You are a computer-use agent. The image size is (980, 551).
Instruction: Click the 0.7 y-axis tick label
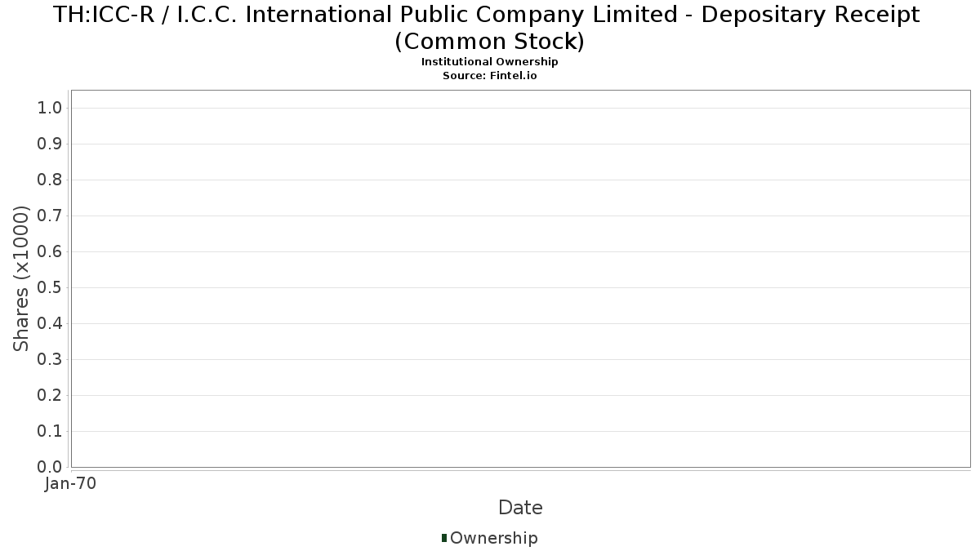[x=51, y=216]
